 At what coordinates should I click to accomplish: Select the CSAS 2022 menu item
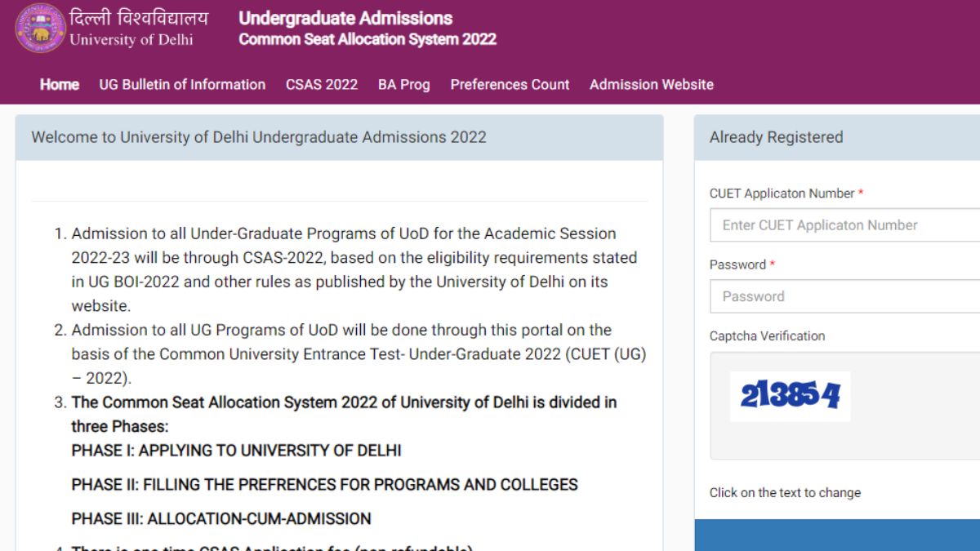(322, 84)
